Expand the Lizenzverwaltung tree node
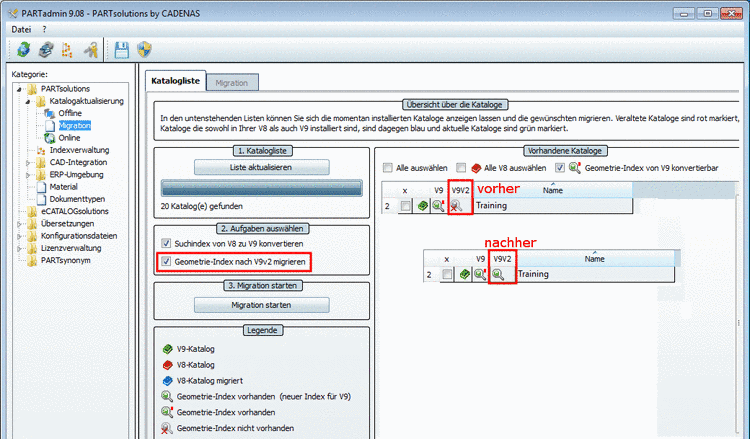This screenshot has width=750, height=439. click(19, 249)
